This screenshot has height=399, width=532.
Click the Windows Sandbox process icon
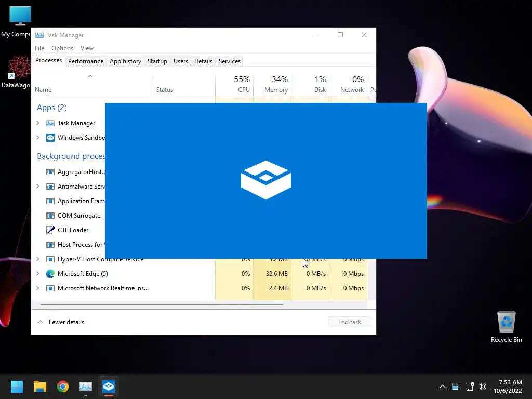50,137
